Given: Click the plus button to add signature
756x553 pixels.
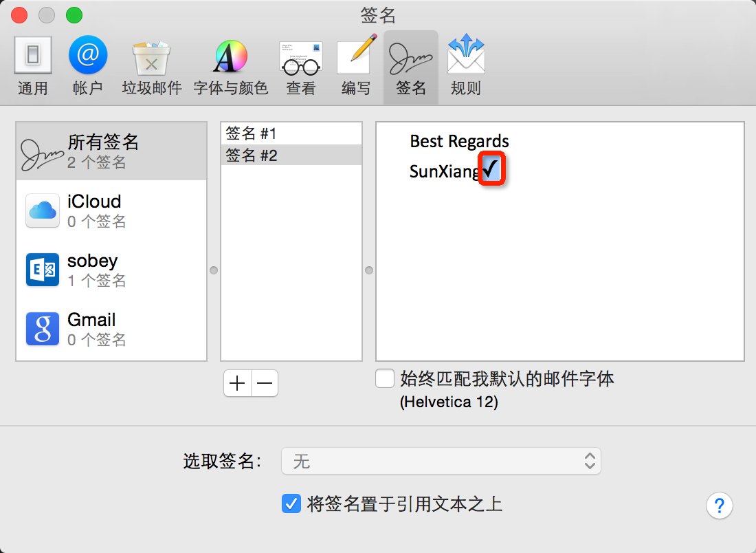Looking at the screenshot, I should pyautogui.click(x=238, y=384).
